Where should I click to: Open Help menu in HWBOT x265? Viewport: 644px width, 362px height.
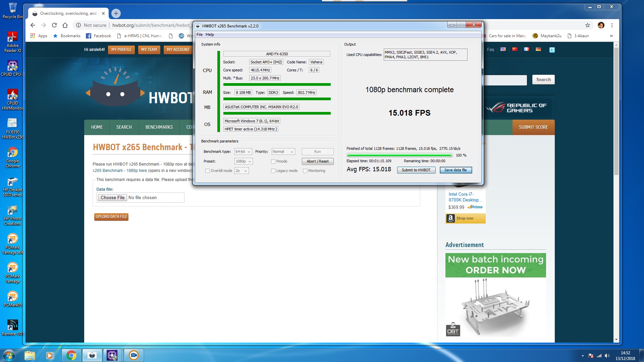point(210,35)
